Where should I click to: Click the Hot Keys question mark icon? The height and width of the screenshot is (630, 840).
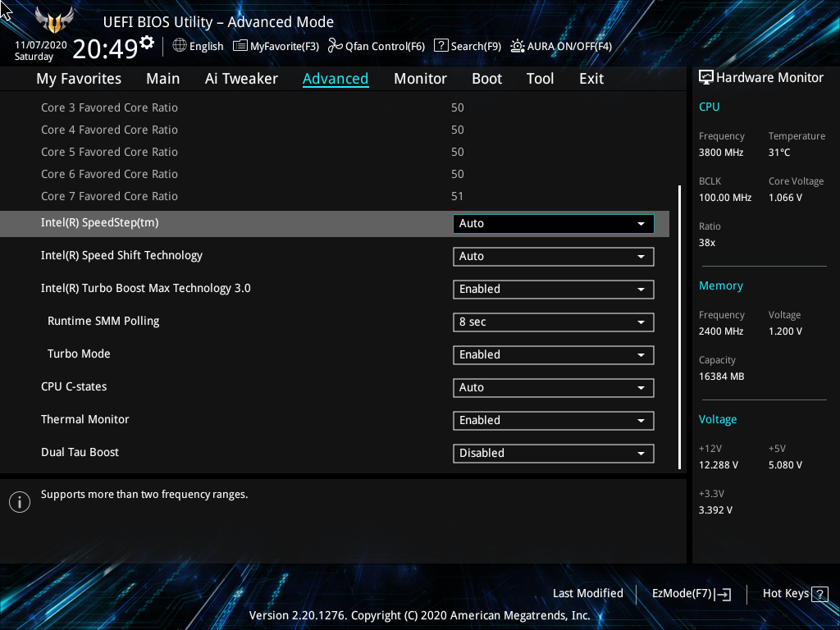pos(819,594)
